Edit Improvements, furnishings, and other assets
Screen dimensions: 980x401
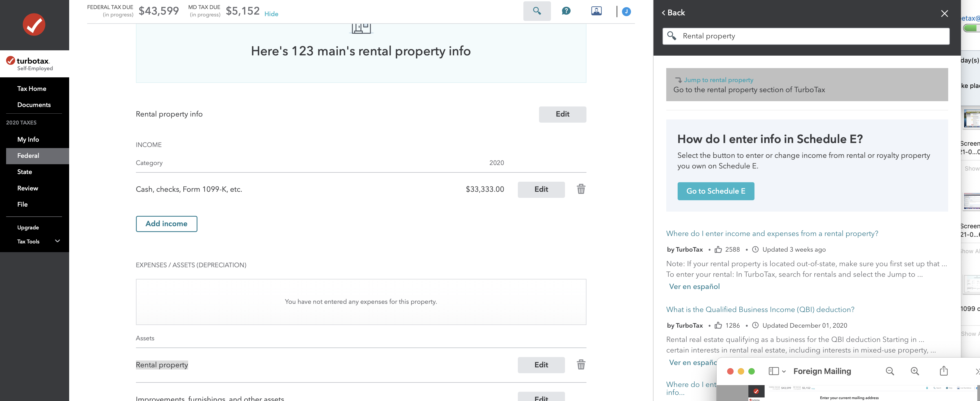pyautogui.click(x=541, y=397)
